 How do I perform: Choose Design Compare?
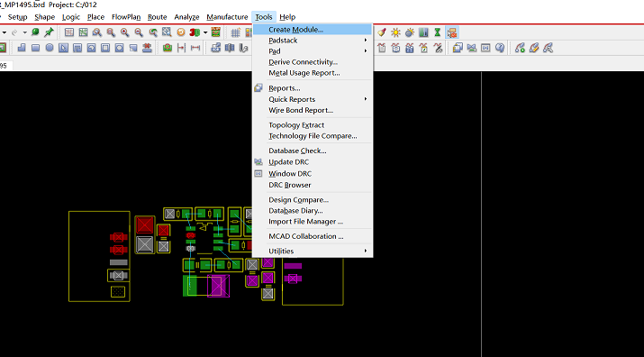(313, 200)
